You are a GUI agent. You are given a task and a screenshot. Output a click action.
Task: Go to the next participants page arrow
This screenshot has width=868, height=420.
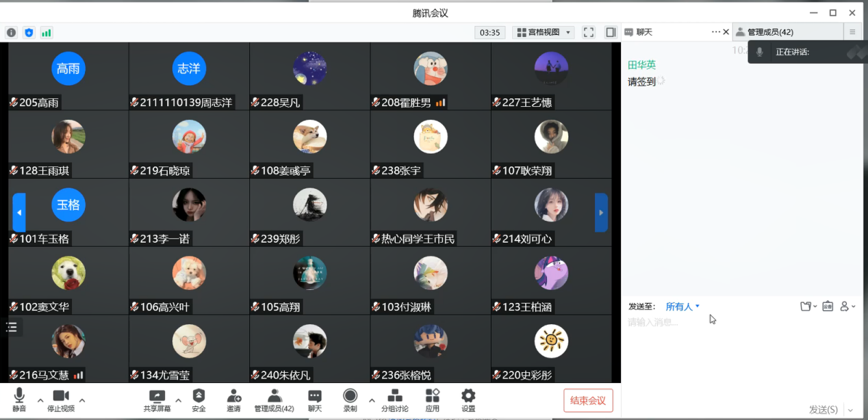coord(601,213)
